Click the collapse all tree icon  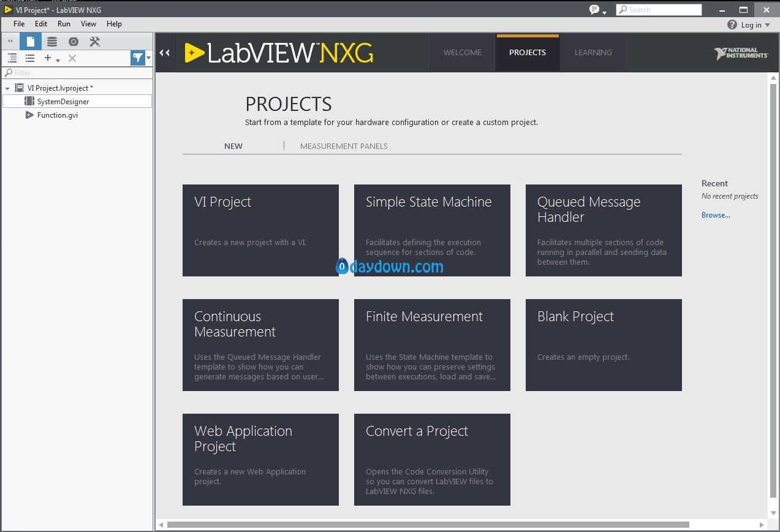pos(29,58)
